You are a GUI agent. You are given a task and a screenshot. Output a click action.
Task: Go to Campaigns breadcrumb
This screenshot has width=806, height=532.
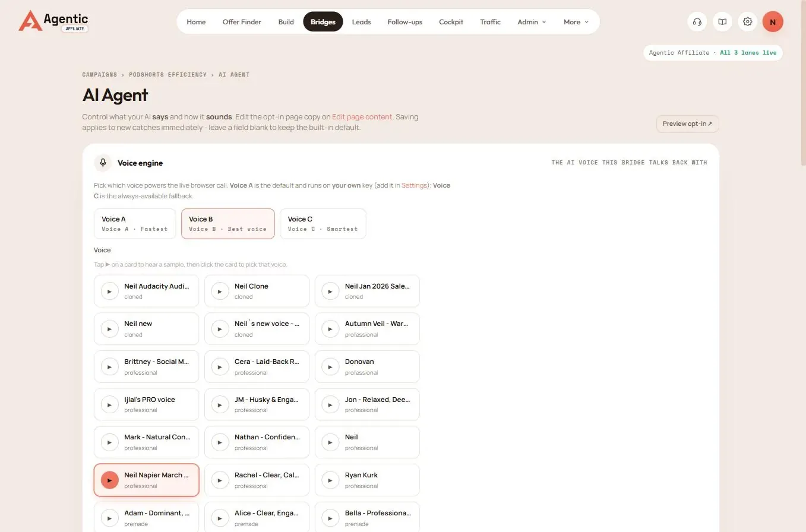click(100, 75)
